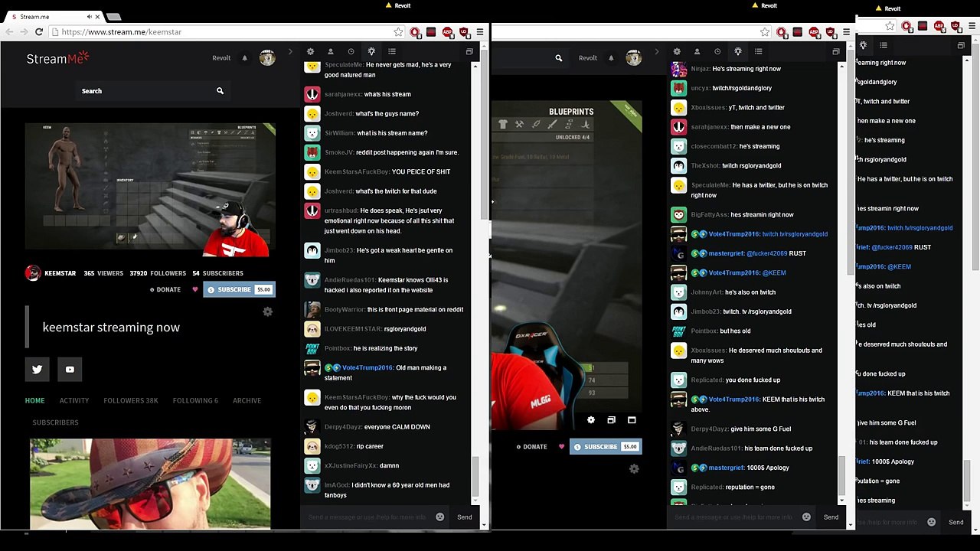Select lightbulb chat tab in left window

(x=371, y=51)
